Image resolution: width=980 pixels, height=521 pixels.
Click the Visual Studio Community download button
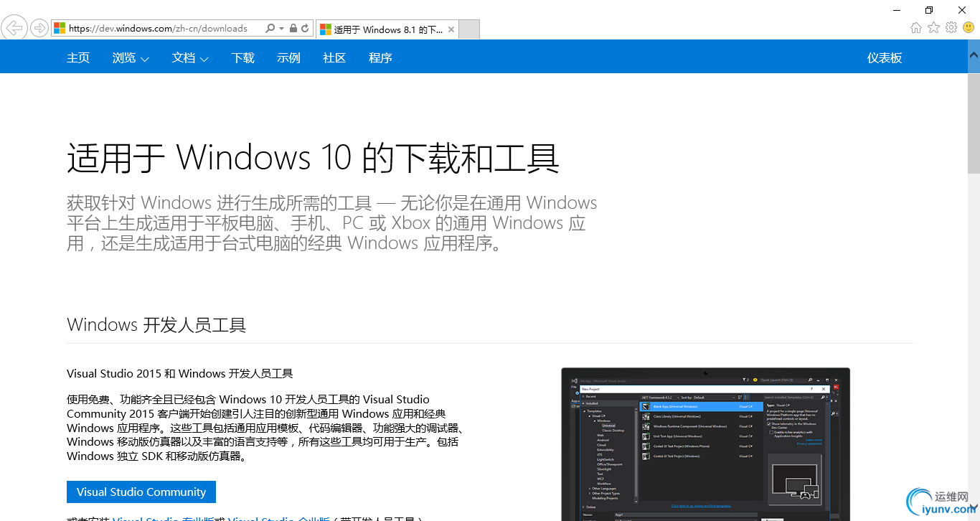[x=141, y=492]
